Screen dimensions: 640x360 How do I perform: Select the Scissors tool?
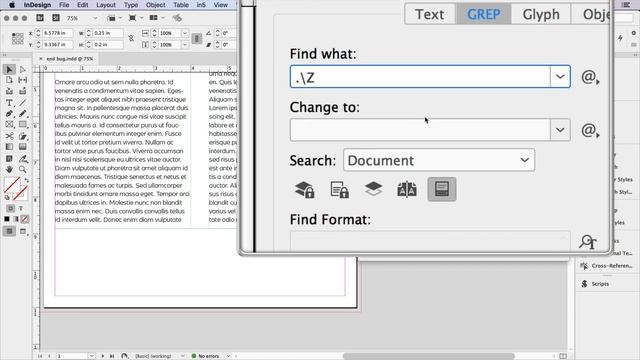pos(10,136)
